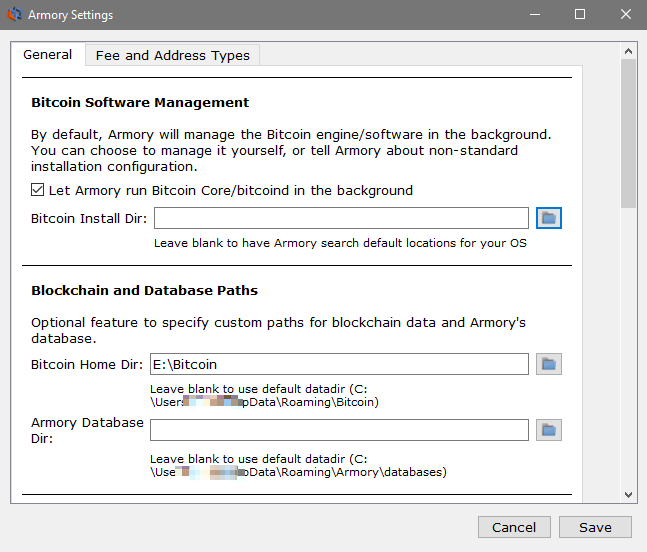Viewport: 647px width, 552px height.
Task: Click the Bitcoin Install Dir label
Action: coord(89,218)
